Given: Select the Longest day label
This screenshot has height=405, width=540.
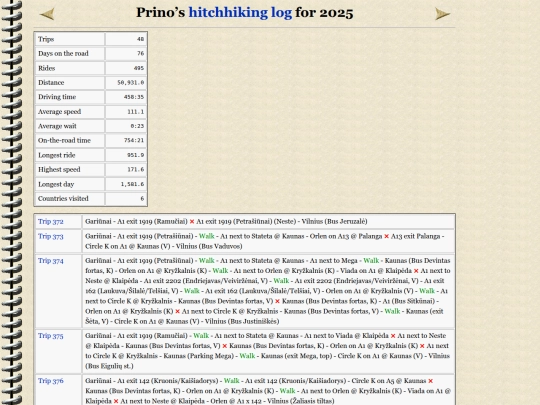Looking at the screenshot, I should click(56, 184).
